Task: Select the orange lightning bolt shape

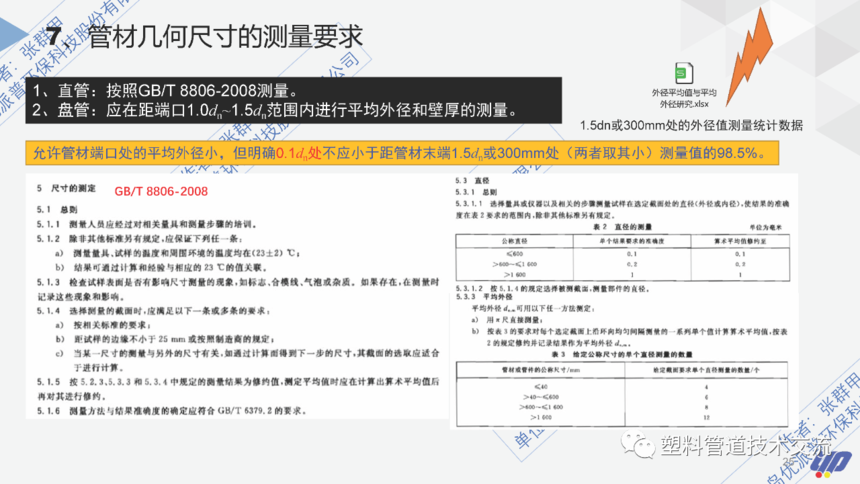Action: (750, 58)
